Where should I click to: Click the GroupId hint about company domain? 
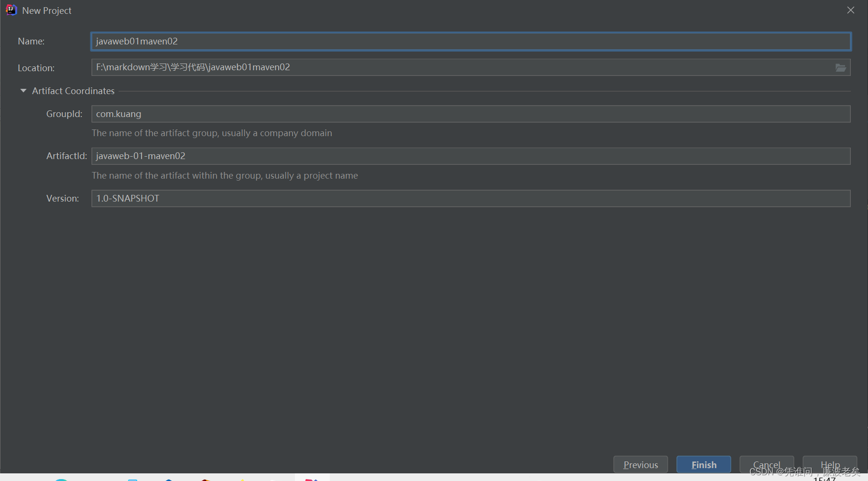click(212, 133)
